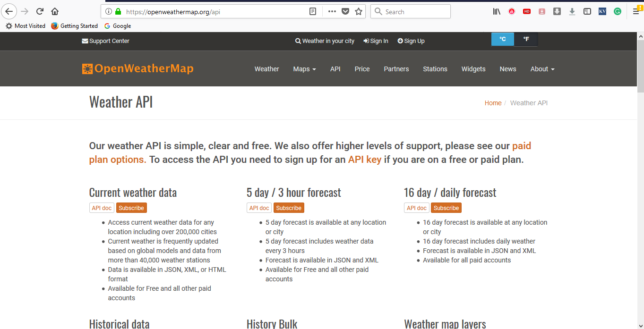Viewport: 644px width, 329px height.
Task: Toggle reader view icon in address bar
Action: click(x=313, y=12)
